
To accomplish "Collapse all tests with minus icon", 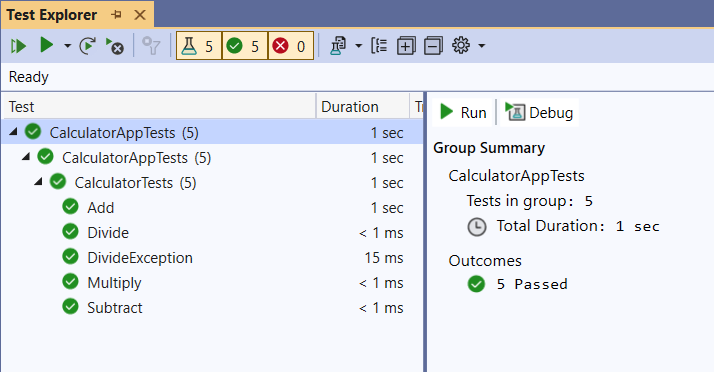I will click(x=433, y=46).
